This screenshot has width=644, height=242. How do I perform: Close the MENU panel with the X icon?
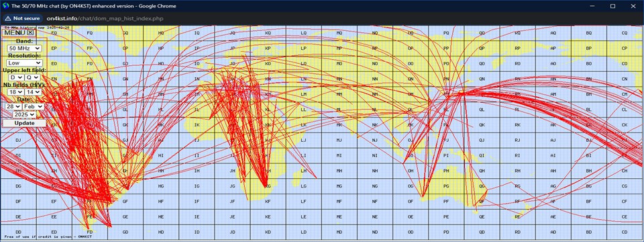[31, 32]
